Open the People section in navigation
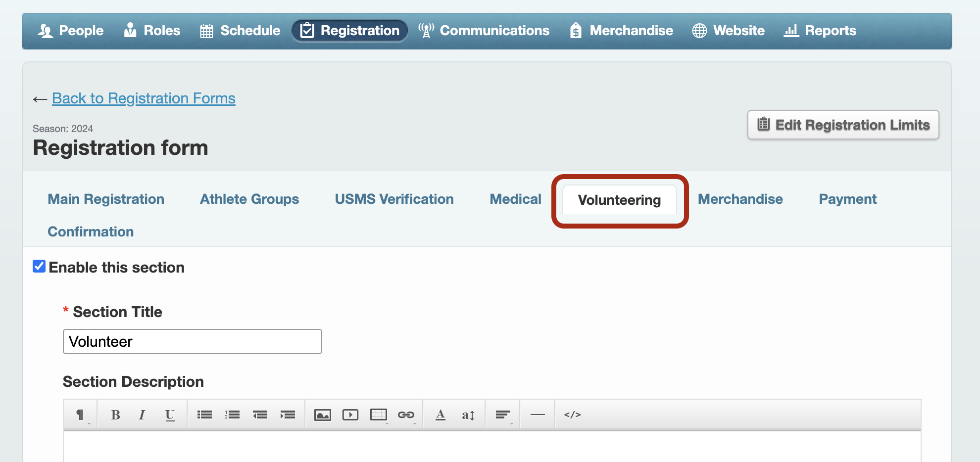 tap(70, 31)
